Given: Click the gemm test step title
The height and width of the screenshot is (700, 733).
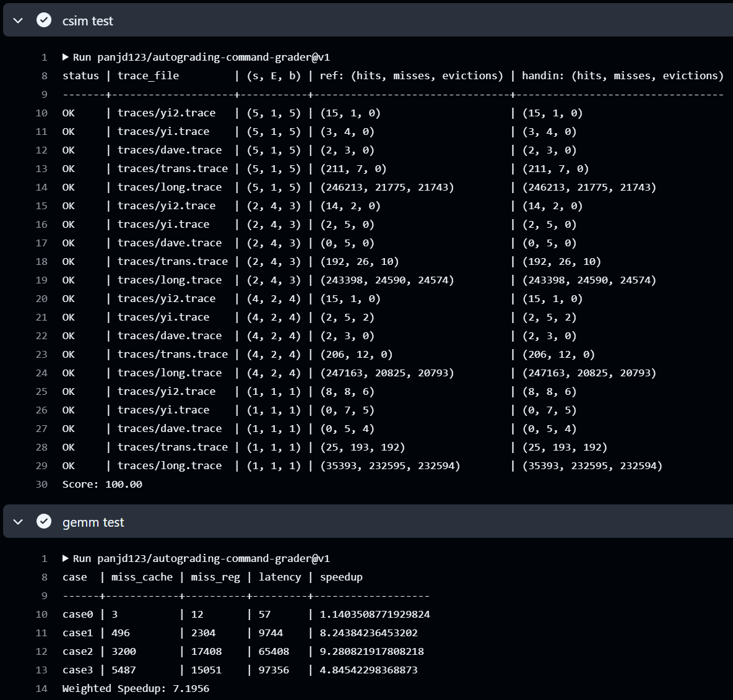Looking at the screenshot, I should pos(93,522).
